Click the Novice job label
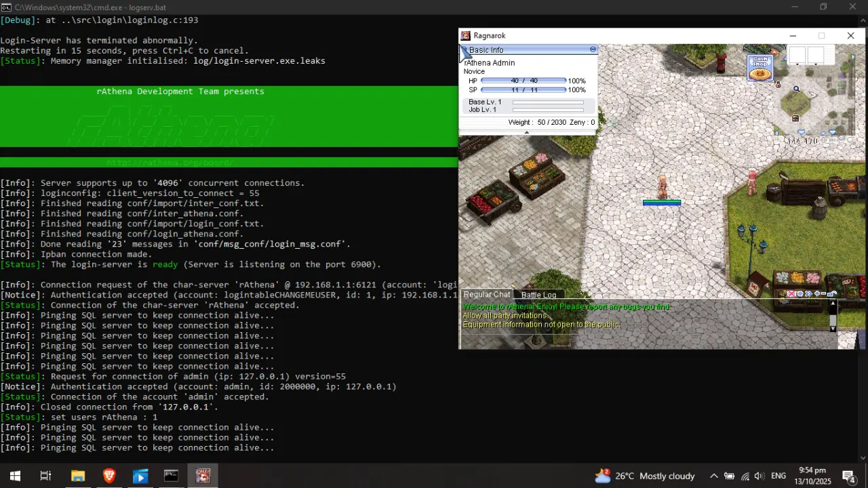 coord(474,71)
